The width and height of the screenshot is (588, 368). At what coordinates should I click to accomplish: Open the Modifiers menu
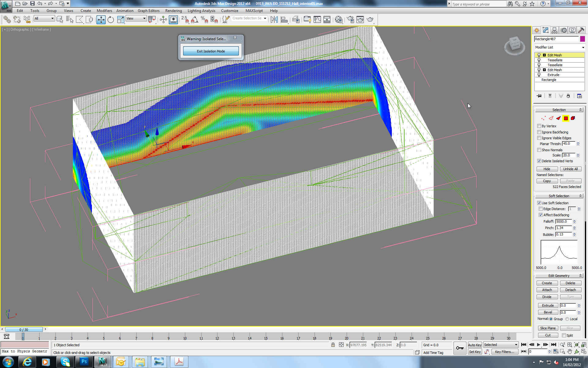(104, 11)
